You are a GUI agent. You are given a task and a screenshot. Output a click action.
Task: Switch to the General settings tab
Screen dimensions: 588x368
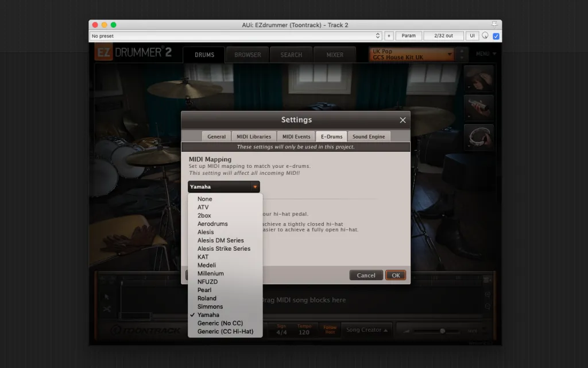point(216,137)
